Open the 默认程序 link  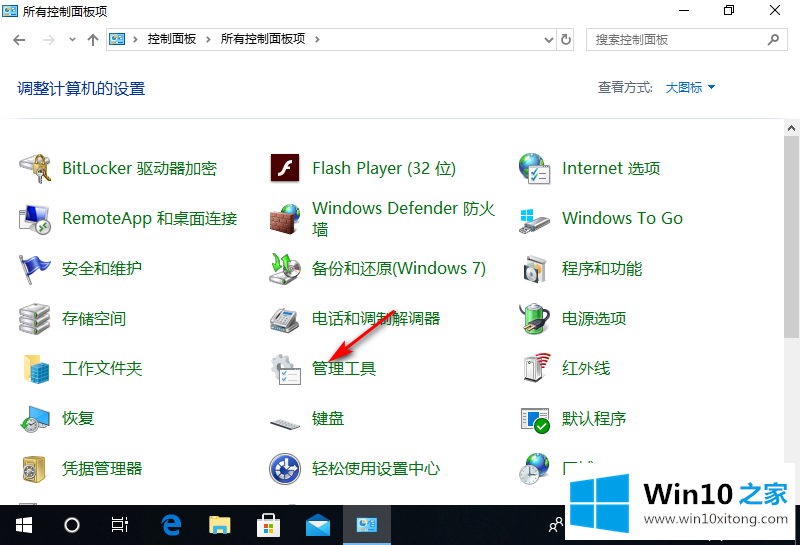click(x=594, y=418)
